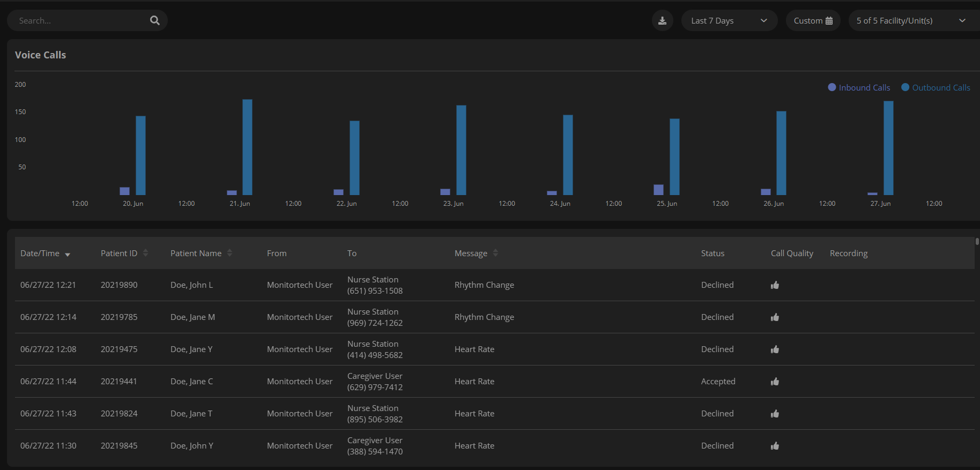Viewport: 980px width, 470px height.
Task: Sort by Message column arrows
Action: (x=495, y=253)
